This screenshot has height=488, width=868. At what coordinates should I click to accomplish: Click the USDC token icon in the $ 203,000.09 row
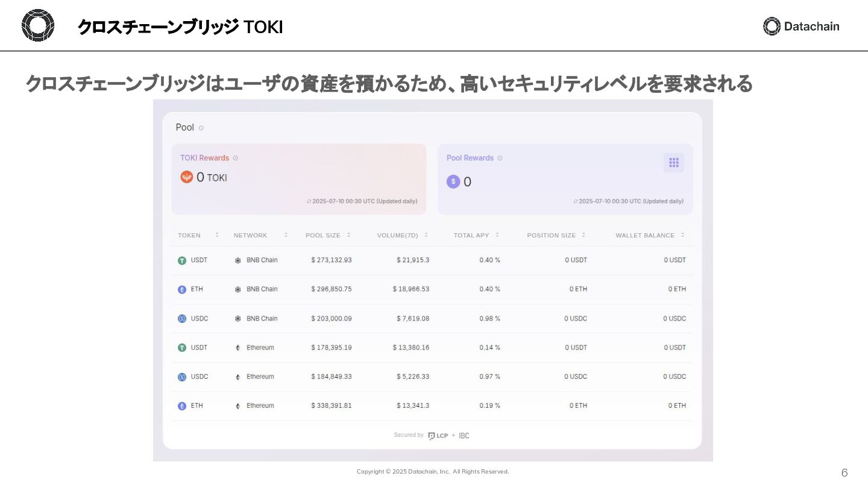point(182,319)
